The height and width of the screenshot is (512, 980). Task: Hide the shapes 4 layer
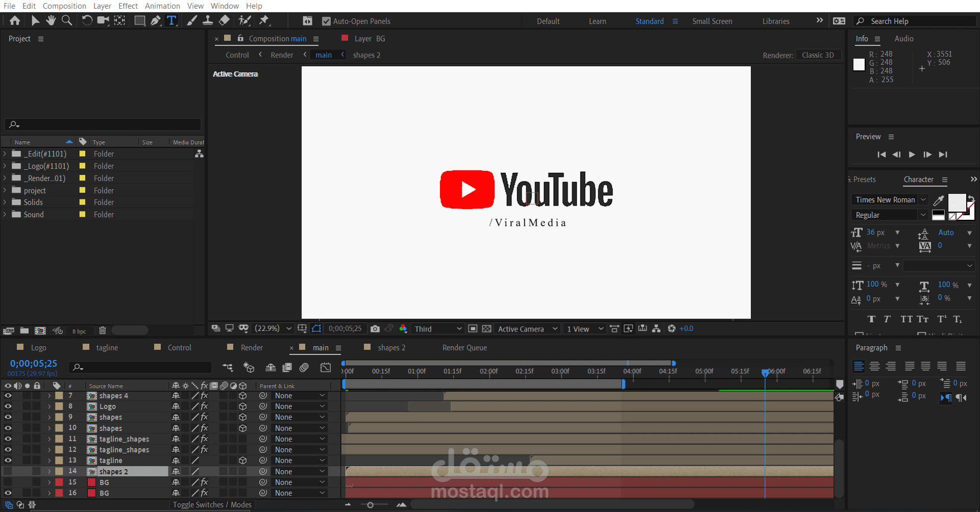(x=8, y=396)
